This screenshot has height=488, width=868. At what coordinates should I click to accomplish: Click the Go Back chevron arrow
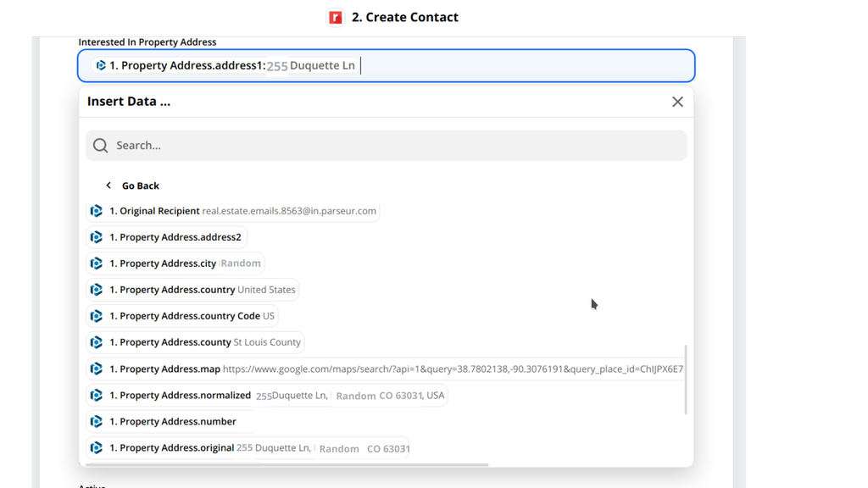click(x=108, y=185)
